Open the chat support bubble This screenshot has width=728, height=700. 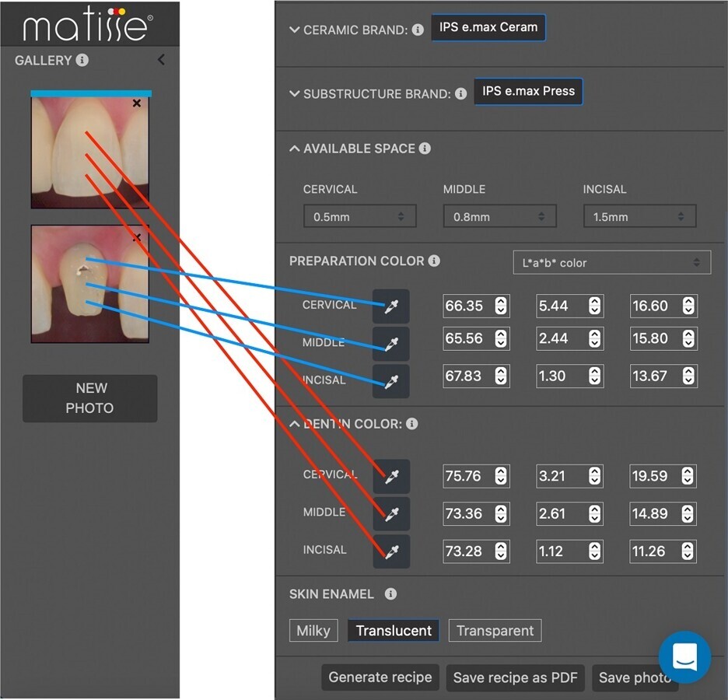tap(684, 657)
